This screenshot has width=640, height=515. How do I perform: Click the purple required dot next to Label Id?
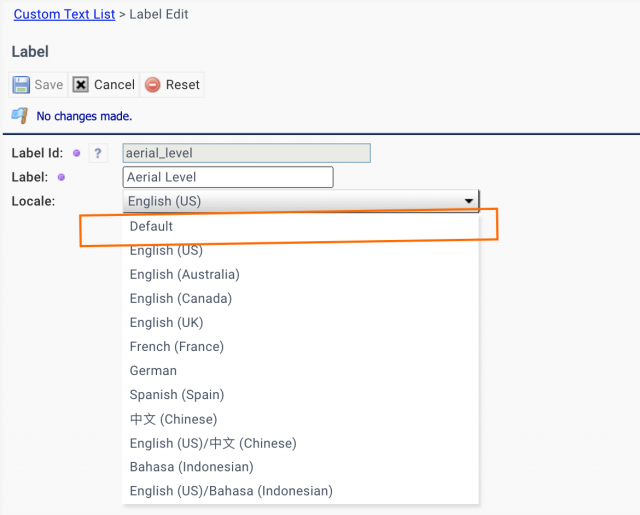pos(76,153)
